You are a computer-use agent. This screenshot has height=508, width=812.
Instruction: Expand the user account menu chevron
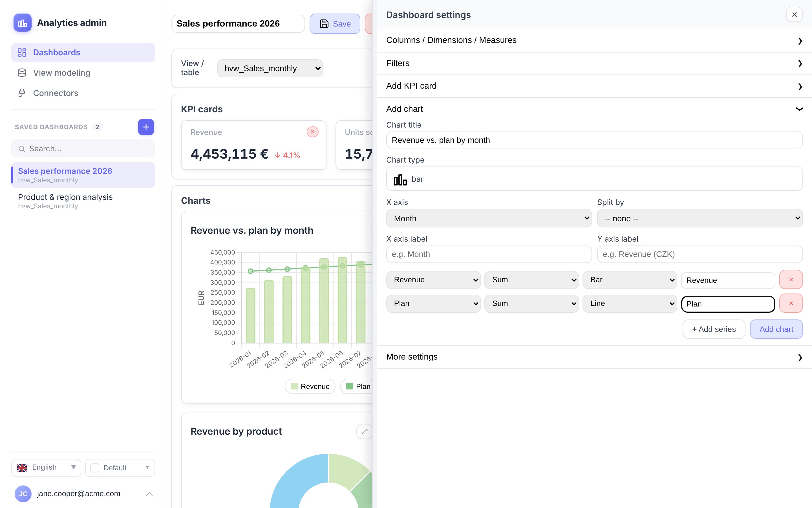coord(149,494)
